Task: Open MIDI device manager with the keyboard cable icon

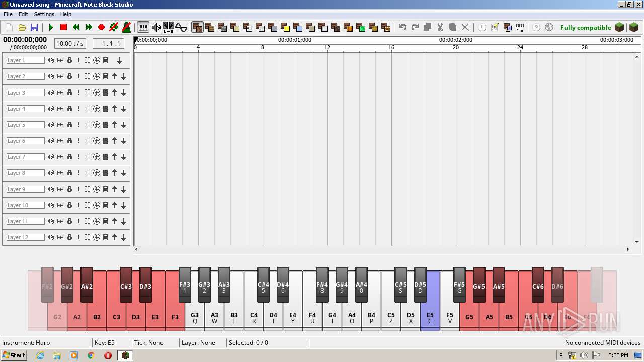Action: pyautogui.click(x=520, y=27)
